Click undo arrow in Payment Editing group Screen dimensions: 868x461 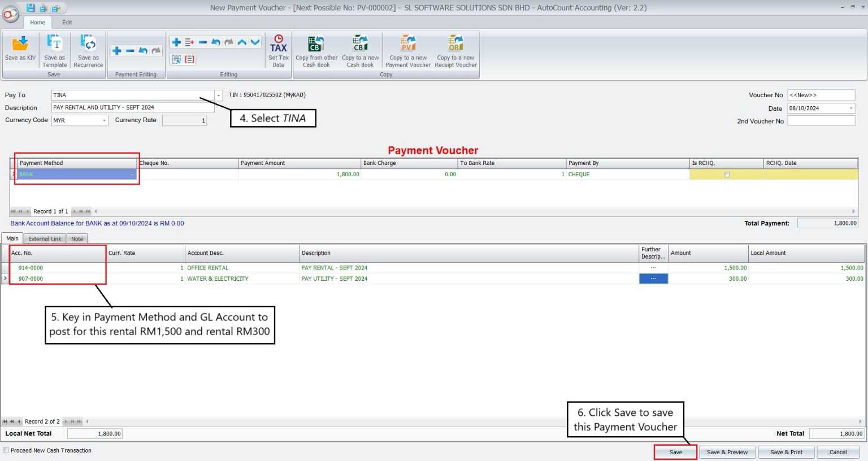pyautogui.click(x=143, y=51)
